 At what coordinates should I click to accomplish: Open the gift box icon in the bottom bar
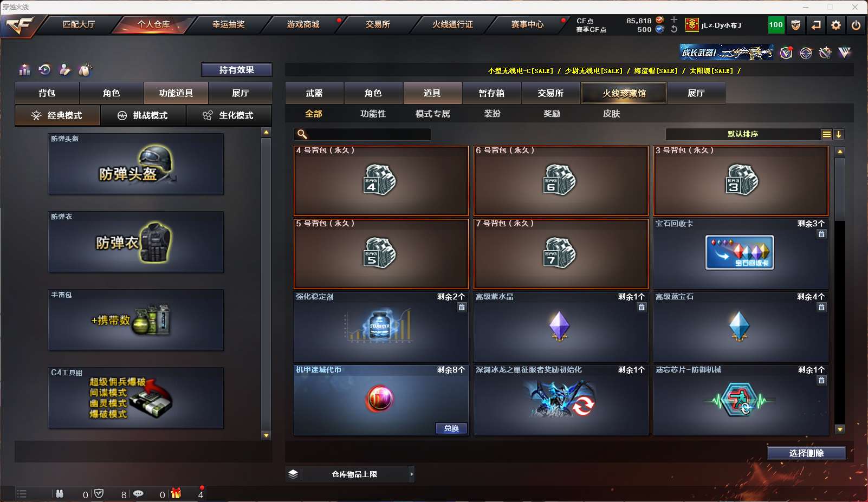[x=176, y=493]
